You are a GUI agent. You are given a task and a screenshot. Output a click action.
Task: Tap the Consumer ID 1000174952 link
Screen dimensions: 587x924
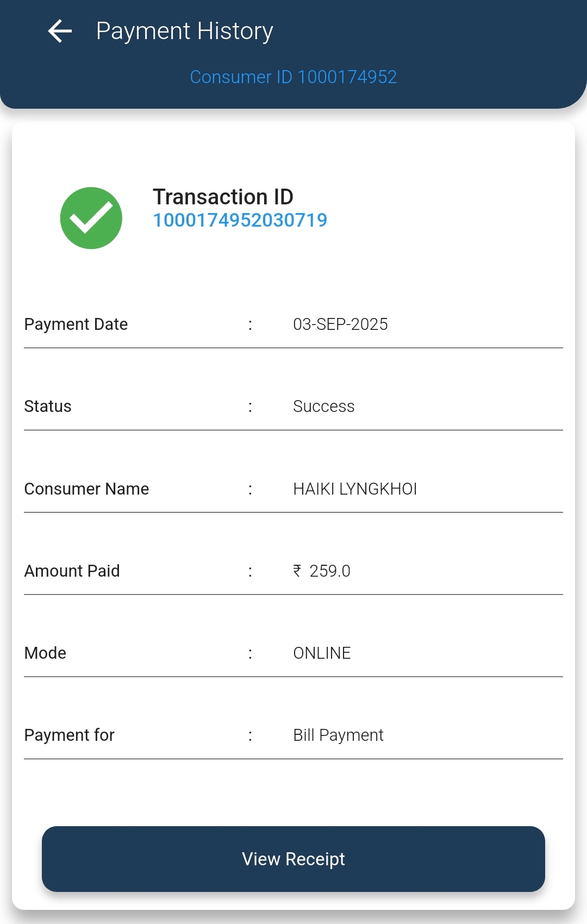(293, 77)
